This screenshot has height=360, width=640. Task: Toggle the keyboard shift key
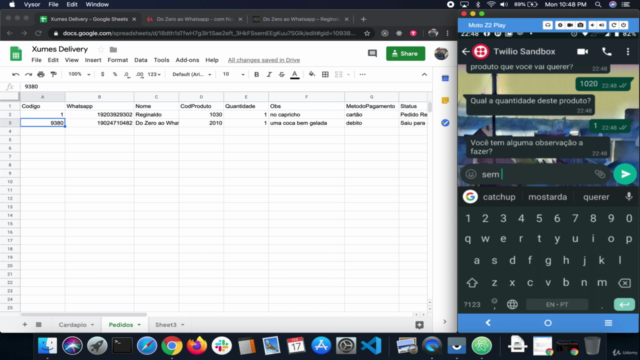pyautogui.click(x=472, y=282)
